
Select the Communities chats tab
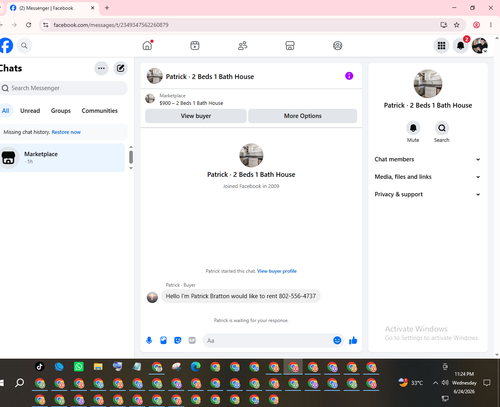pos(100,111)
